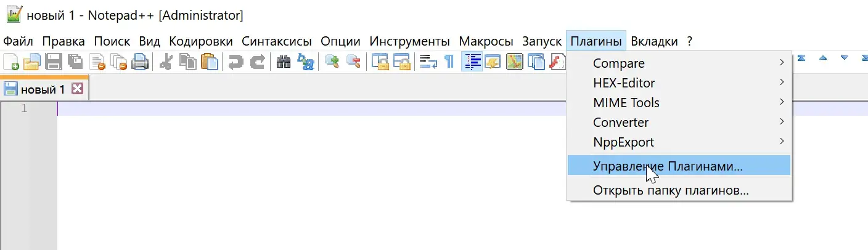Image resolution: width=868 pixels, height=250 pixels.
Task: Close the open 'Плагины' menu bar item
Action: [x=596, y=41]
